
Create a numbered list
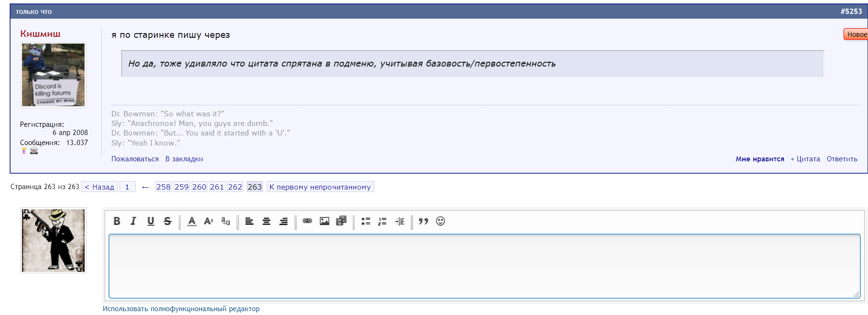point(382,221)
